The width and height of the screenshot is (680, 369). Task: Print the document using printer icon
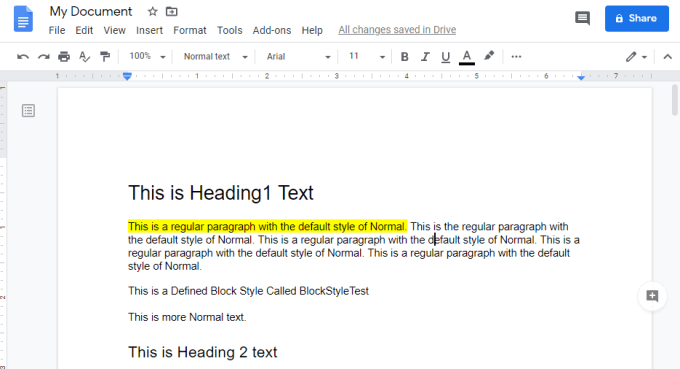point(64,56)
